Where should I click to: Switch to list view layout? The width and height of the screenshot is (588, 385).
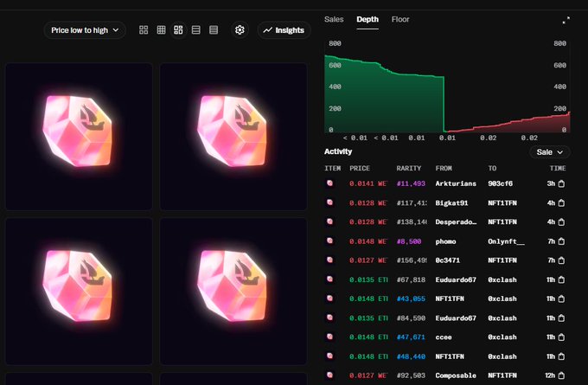pyautogui.click(x=195, y=30)
